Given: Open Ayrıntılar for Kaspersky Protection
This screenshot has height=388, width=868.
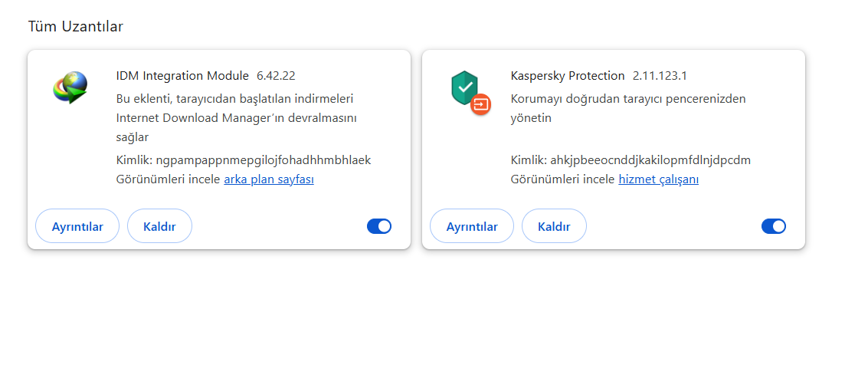Looking at the screenshot, I should [472, 226].
